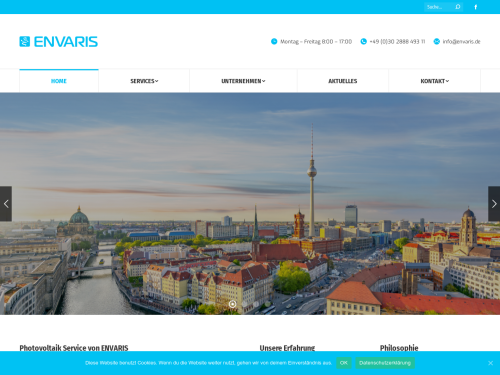Click the phone icon beside the number

(364, 41)
